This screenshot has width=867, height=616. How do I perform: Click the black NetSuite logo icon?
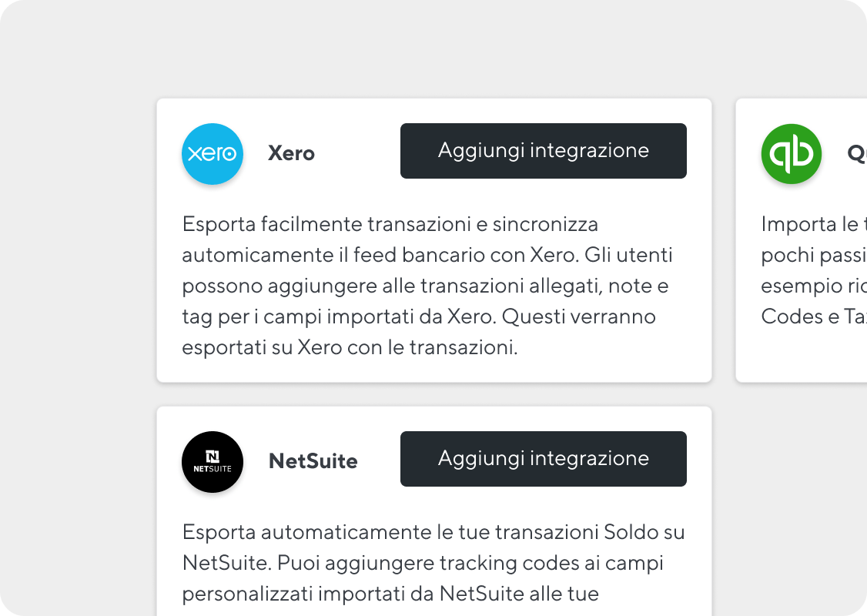213,462
